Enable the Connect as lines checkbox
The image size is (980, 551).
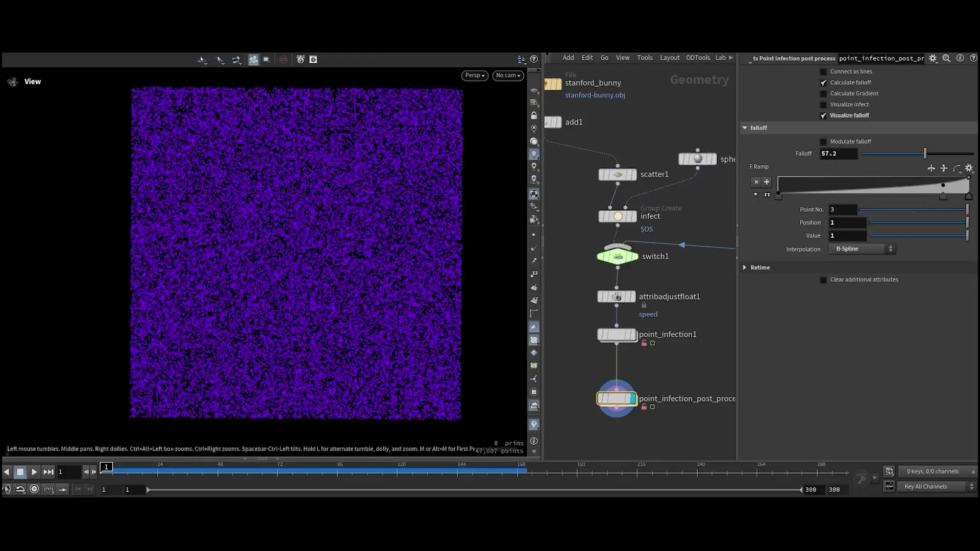(x=824, y=71)
